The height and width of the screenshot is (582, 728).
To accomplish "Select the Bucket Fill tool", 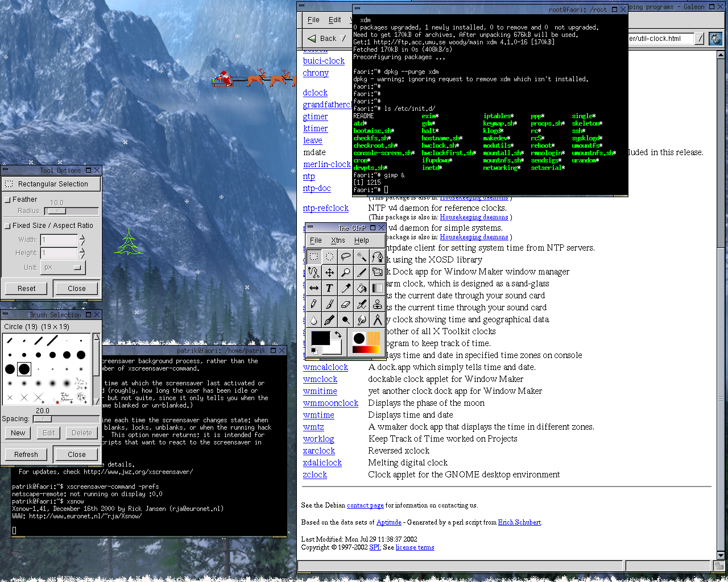I will (x=361, y=288).
